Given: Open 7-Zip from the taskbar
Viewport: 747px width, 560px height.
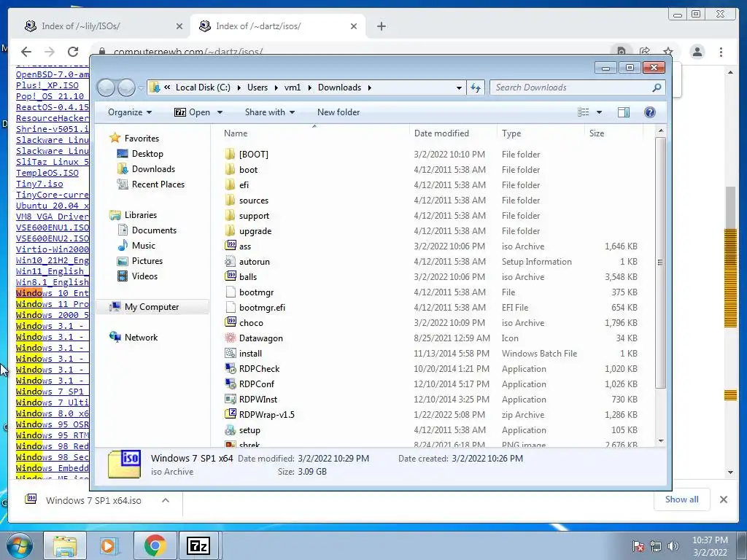Looking at the screenshot, I should click(x=198, y=545).
